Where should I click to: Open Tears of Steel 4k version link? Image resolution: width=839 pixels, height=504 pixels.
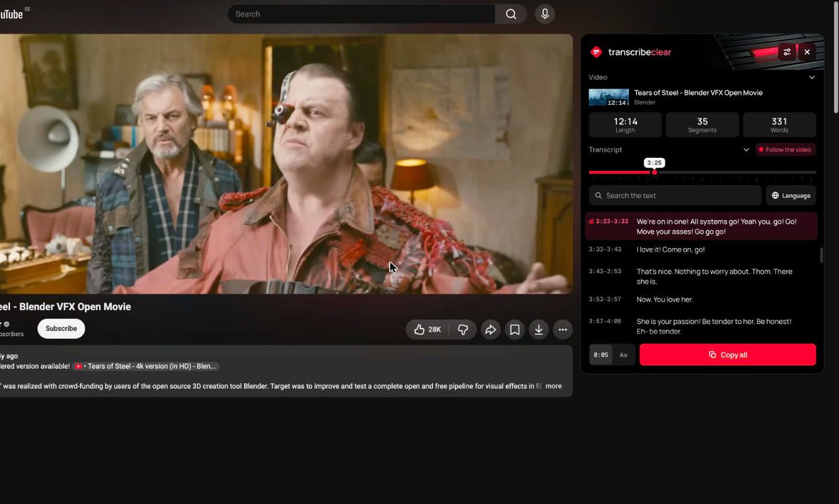point(146,366)
